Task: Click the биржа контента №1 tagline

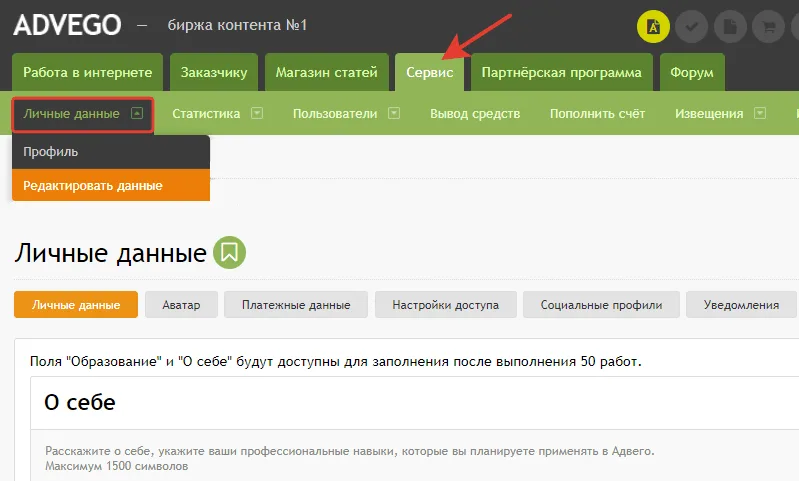Action: point(237,25)
